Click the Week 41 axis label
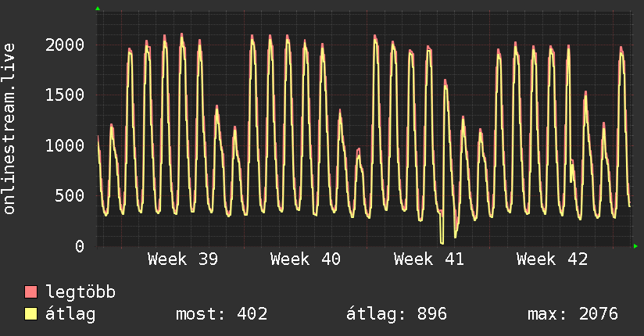644x336 pixels. (x=428, y=259)
